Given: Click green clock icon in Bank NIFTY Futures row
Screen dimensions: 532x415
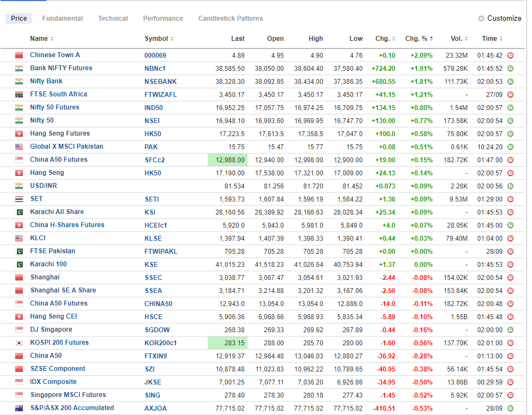Looking at the screenshot, I should tap(510, 69).
